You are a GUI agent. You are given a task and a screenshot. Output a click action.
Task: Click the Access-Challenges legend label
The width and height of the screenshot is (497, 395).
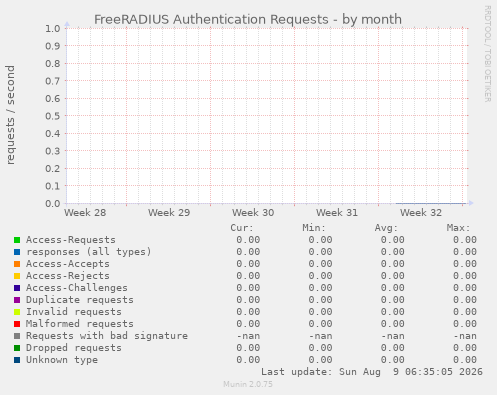tap(77, 288)
